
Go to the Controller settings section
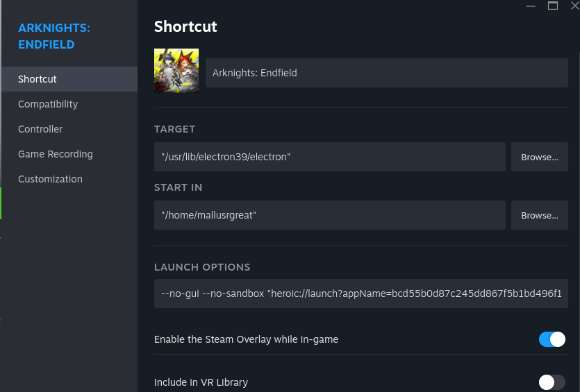pos(40,129)
